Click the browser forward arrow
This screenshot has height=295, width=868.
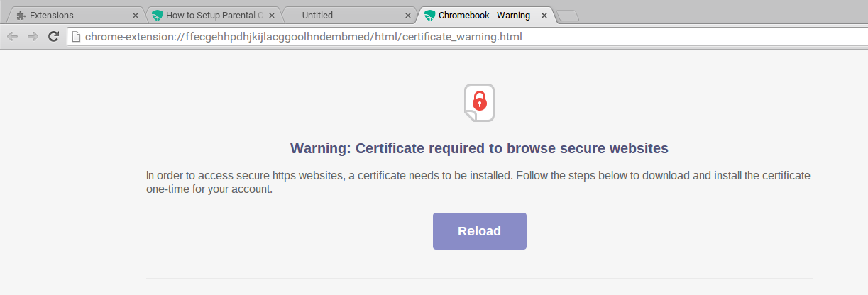point(33,36)
